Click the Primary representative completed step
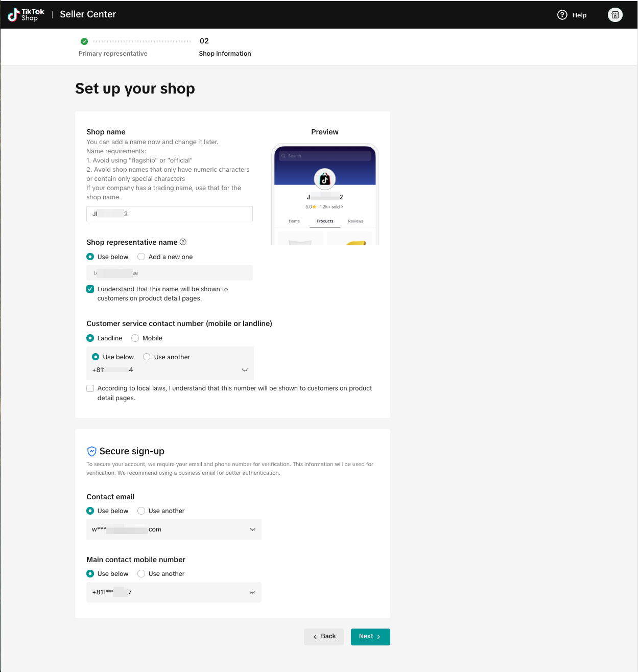The width and height of the screenshot is (638, 672). pyautogui.click(x=113, y=53)
